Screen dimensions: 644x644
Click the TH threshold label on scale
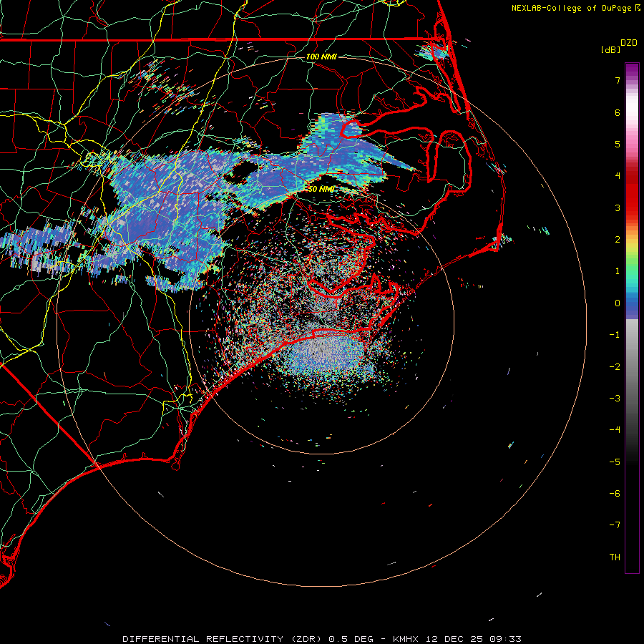pyautogui.click(x=615, y=557)
